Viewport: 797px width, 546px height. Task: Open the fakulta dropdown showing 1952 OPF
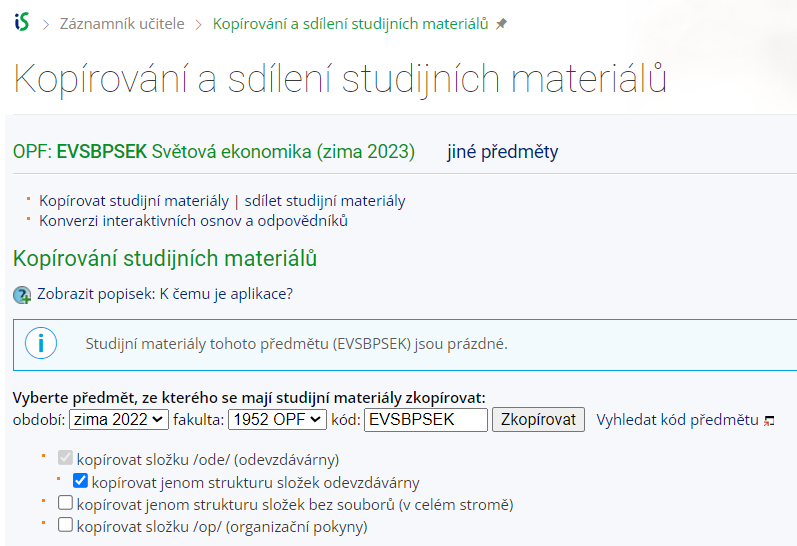(x=278, y=419)
